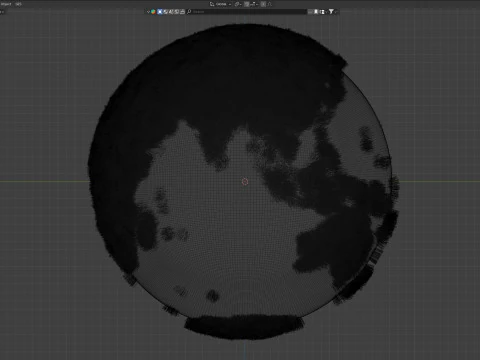Click the funnel filter icon
Image resolution: width=480 pixels, height=360 pixels.
click(x=331, y=12)
